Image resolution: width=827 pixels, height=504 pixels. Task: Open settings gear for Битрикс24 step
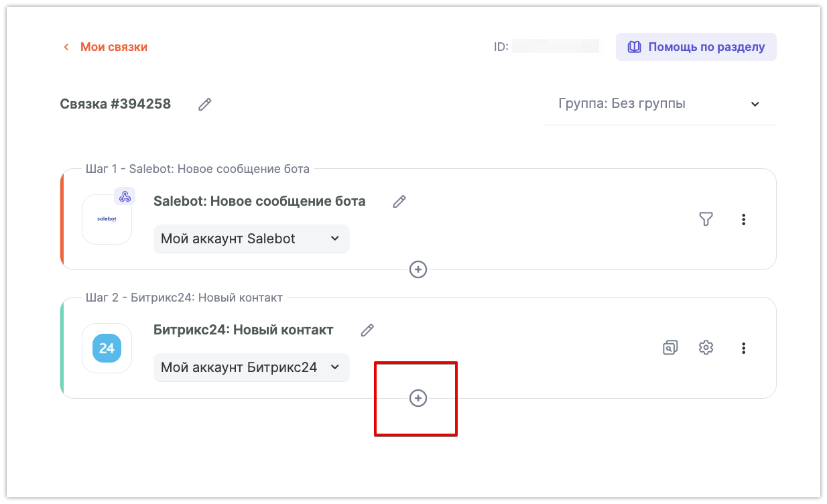pos(706,347)
